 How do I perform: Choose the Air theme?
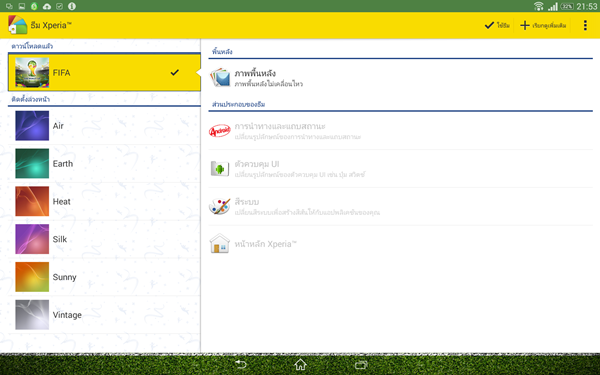[104, 126]
